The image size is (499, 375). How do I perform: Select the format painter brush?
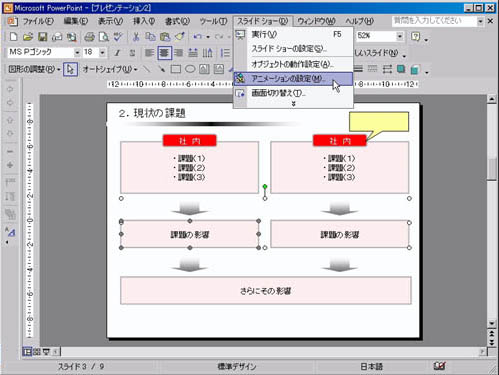click(x=180, y=36)
